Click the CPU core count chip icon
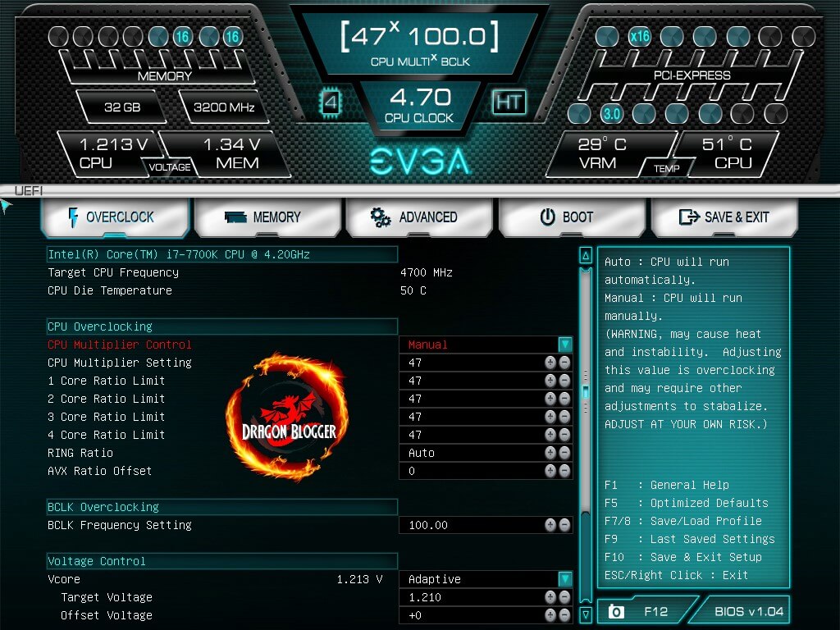840x630 pixels. click(x=331, y=103)
